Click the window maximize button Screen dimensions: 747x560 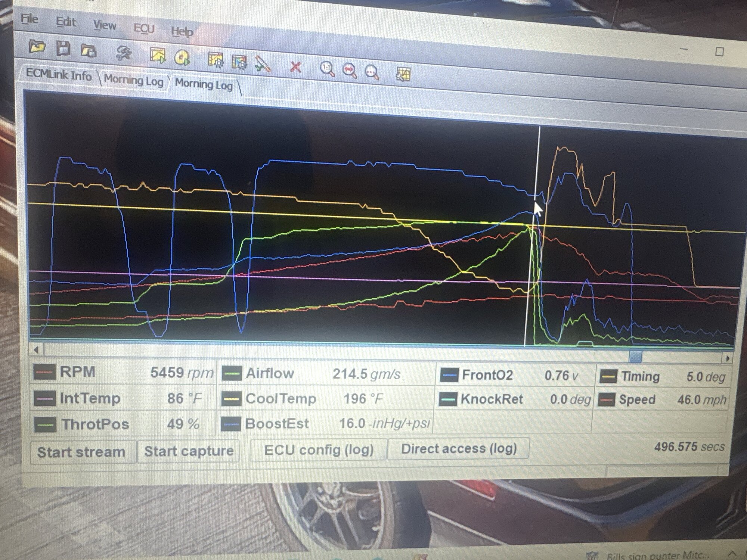pyautogui.click(x=719, y=52)
